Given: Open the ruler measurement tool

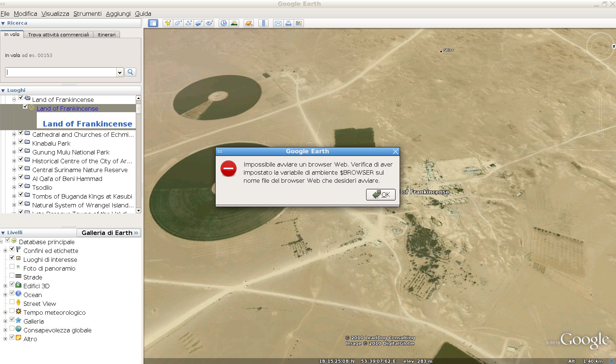Looking at the screenshot, I should point(263,23).
